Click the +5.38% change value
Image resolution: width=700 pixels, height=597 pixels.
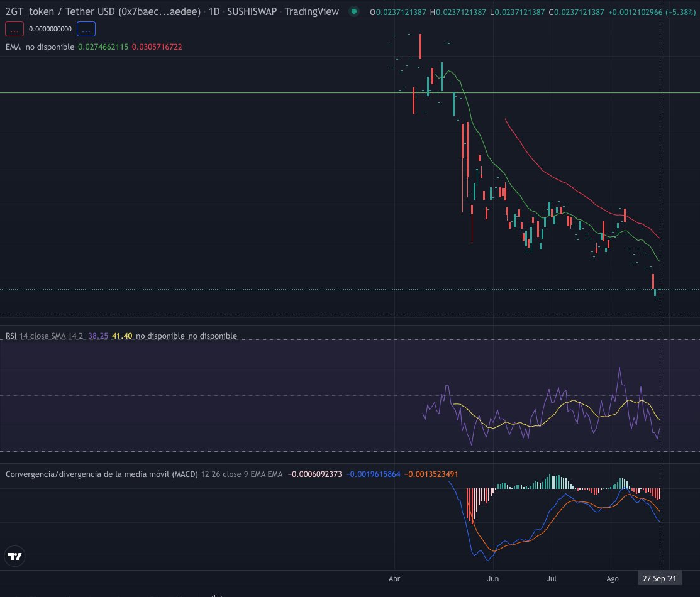[681, 12]
